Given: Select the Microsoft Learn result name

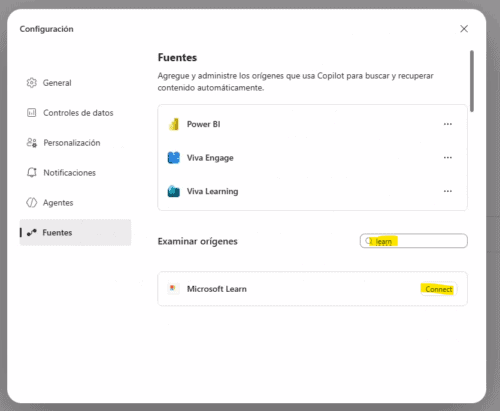Looking at the screenshot, I should coord(217,289).
